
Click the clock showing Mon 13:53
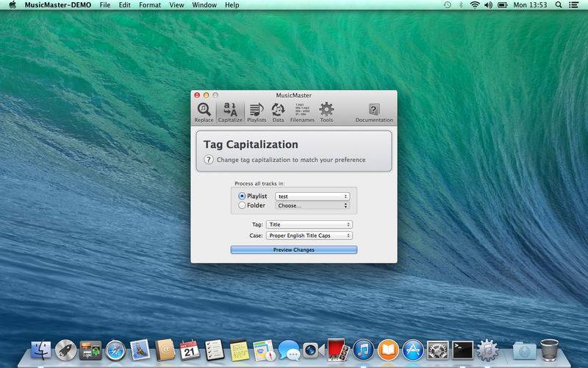tap(530, 5)
